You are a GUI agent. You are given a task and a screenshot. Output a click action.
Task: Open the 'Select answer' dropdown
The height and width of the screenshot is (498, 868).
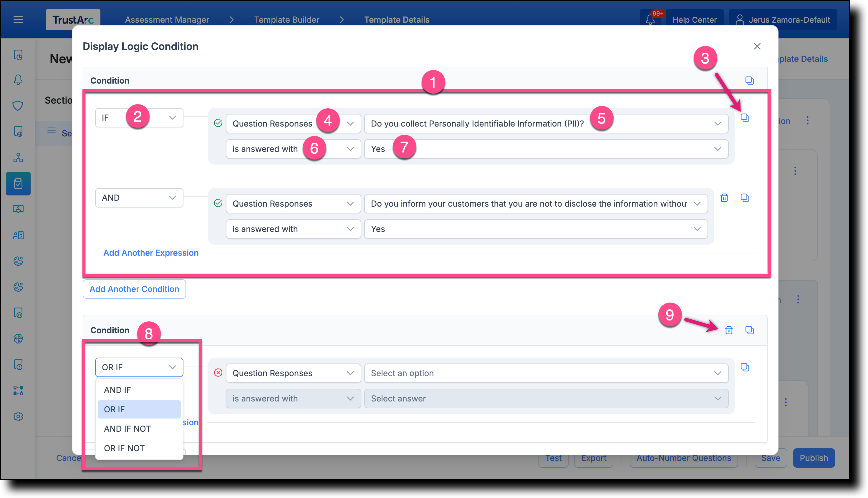[x=546, y=399]
